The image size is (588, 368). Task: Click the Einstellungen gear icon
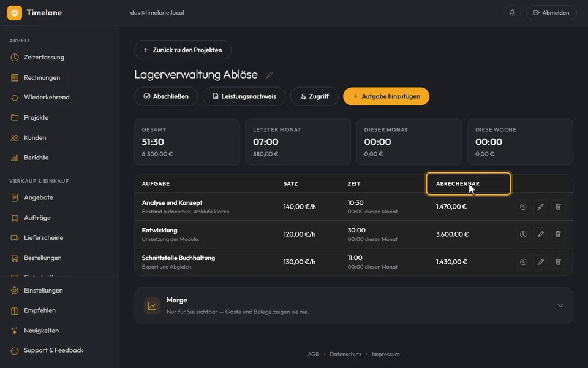coord(15,291)
